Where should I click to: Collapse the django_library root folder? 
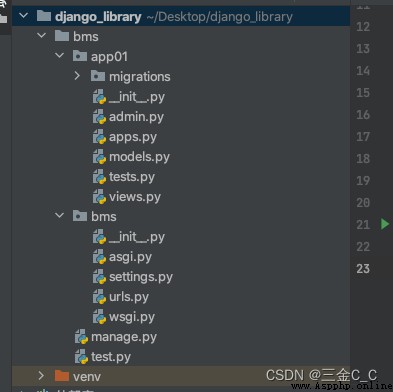click(24, 16)
